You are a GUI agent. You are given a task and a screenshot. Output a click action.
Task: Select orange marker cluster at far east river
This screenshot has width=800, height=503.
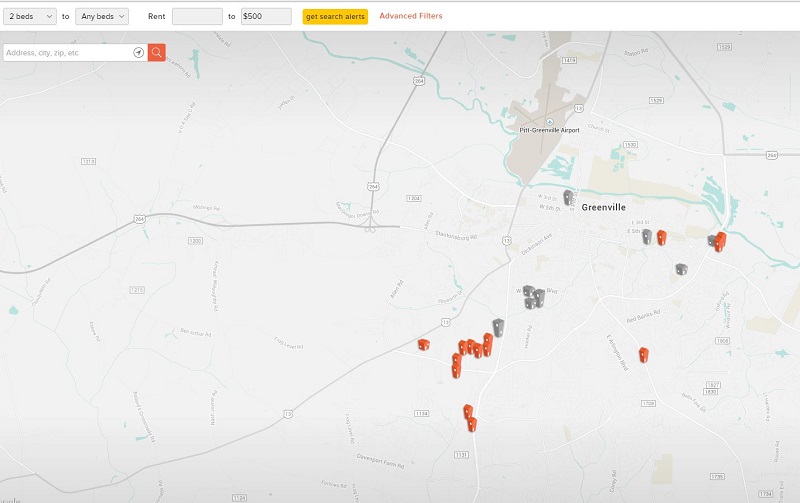[x=720, y=240]
